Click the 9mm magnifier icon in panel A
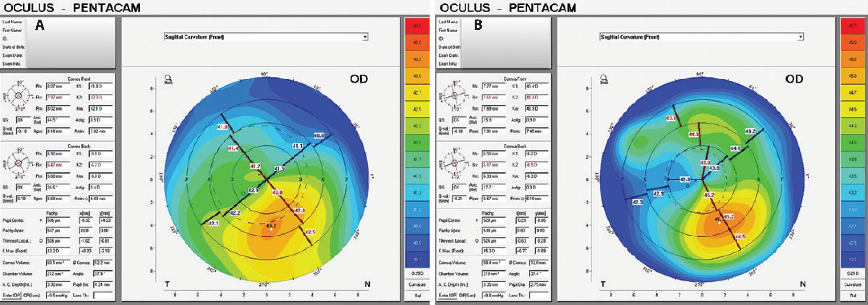The image size is (868, 305). (167, 79)
